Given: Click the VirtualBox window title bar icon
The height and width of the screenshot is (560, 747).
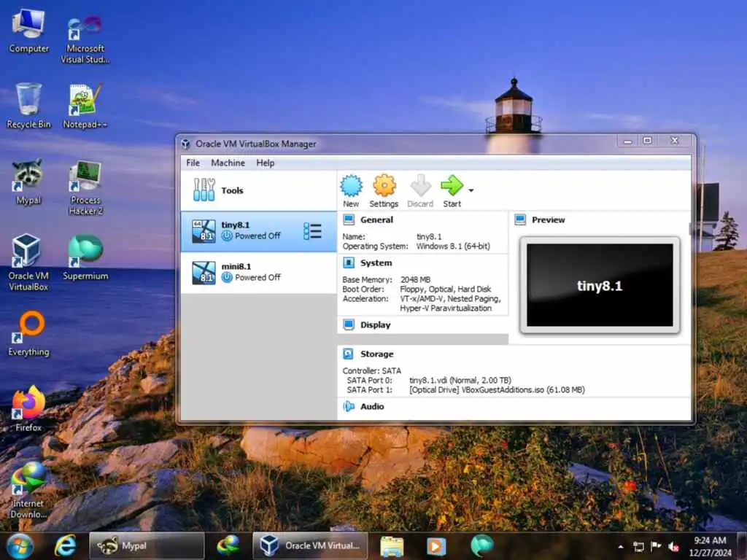Looking at the screenshot, I should click(x=186, y=144).
